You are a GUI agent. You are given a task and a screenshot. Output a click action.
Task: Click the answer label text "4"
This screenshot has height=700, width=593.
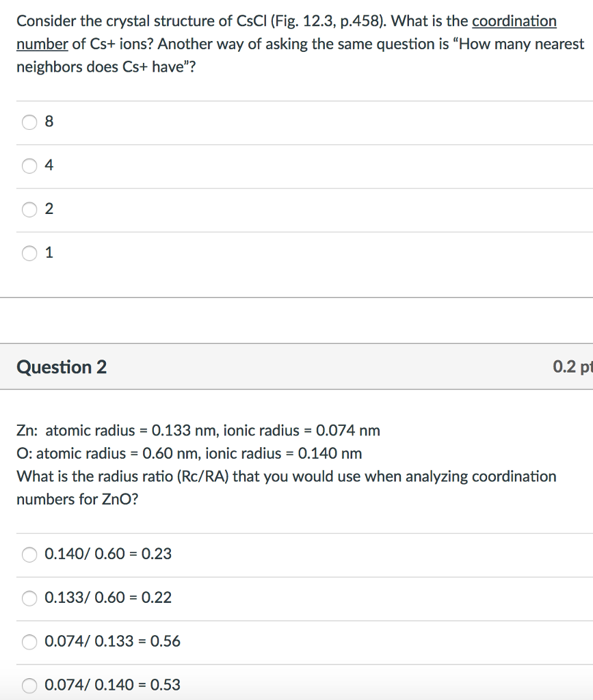[x=49, y=166]
